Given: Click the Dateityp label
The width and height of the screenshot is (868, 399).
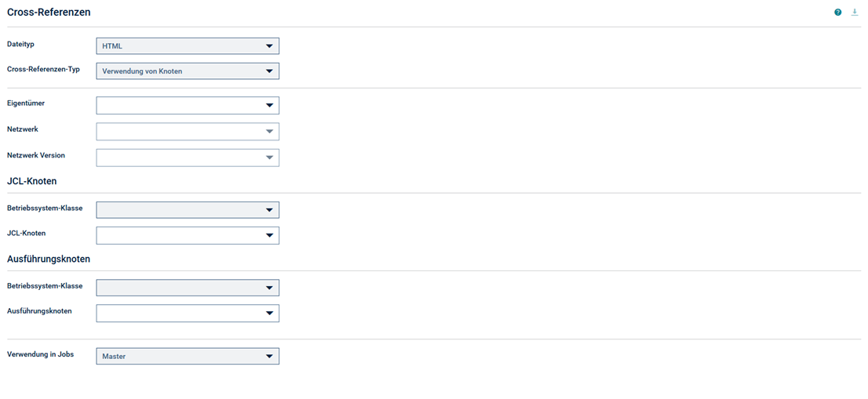Looking at the screenshot, I should (x=20, y=44).
